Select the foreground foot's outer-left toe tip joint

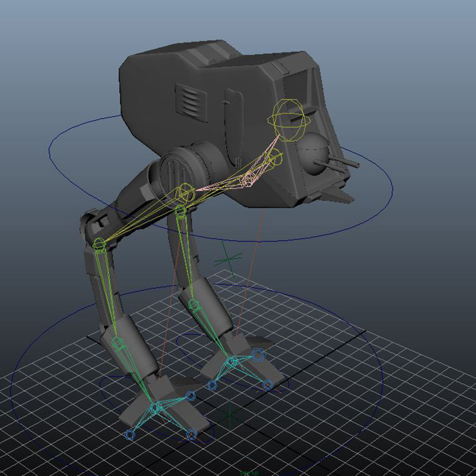tap(130, 435)
